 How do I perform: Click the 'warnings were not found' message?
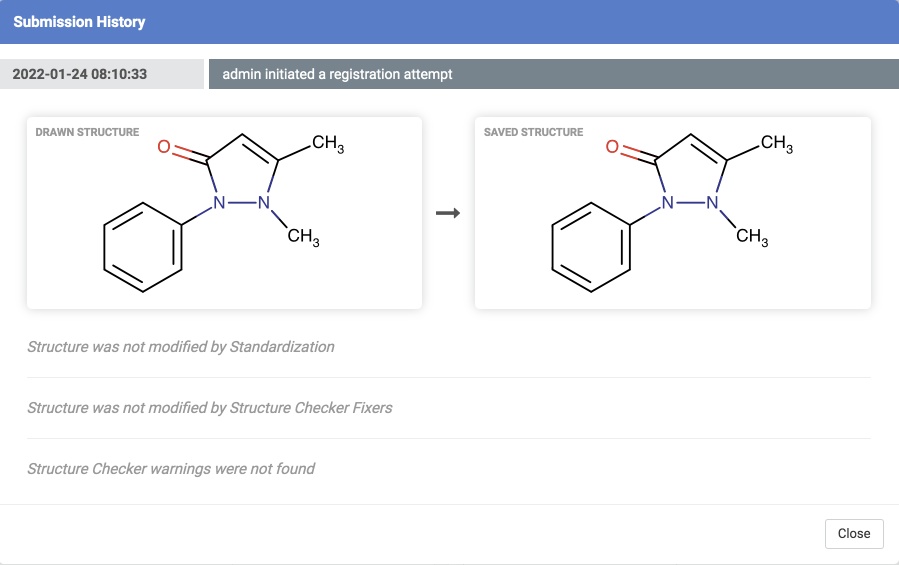tap(171, 468)
